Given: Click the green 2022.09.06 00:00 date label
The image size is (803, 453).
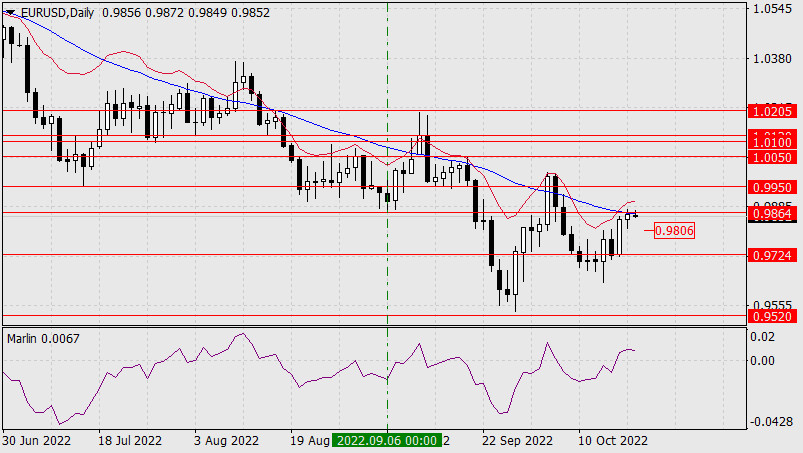Looking at the screenshot, I should 388,440.
